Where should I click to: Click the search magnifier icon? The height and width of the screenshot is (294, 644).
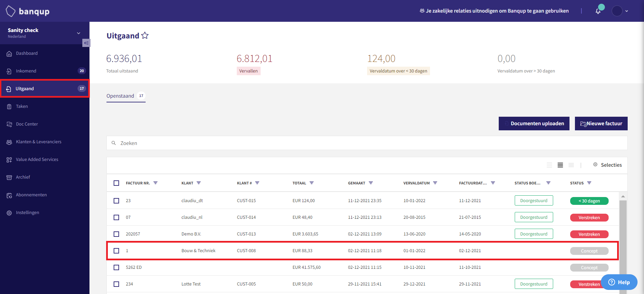click(x=114, y=143)
